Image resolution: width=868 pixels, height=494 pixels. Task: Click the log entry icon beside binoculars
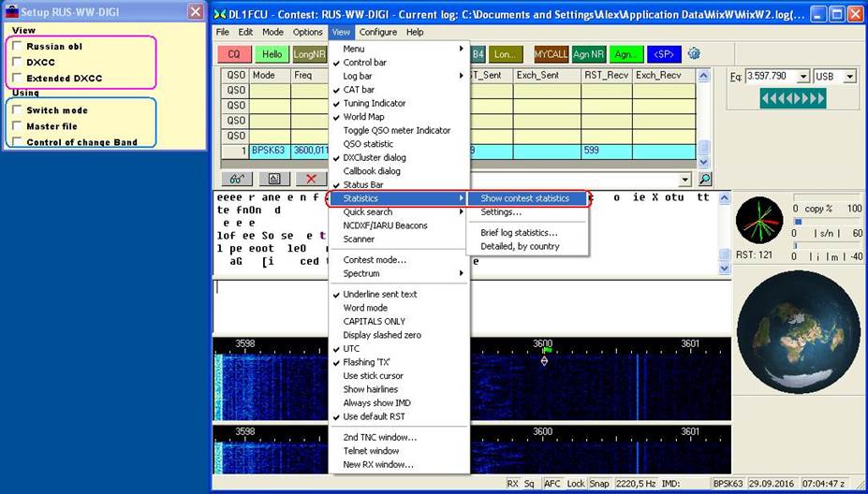tap(273, 179)
